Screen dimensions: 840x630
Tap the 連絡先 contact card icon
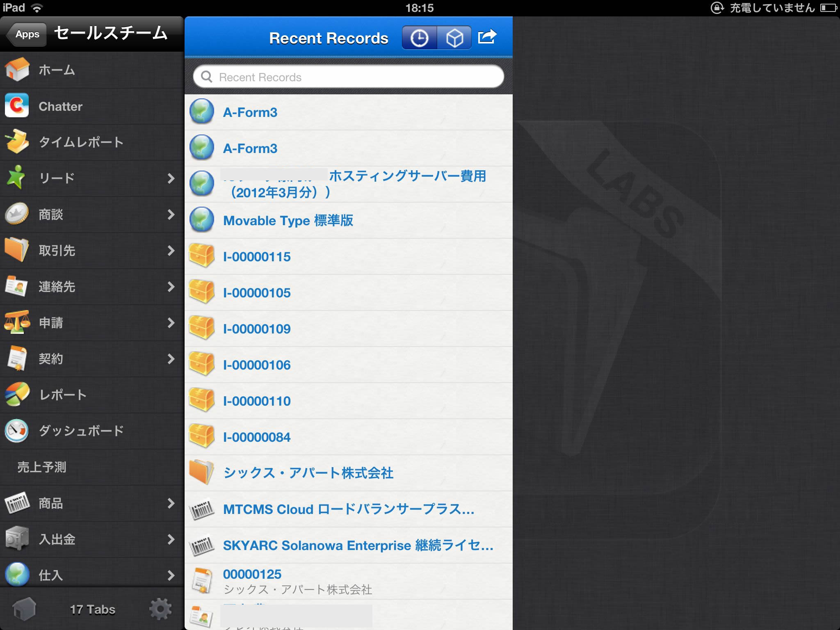coord(17,286)
